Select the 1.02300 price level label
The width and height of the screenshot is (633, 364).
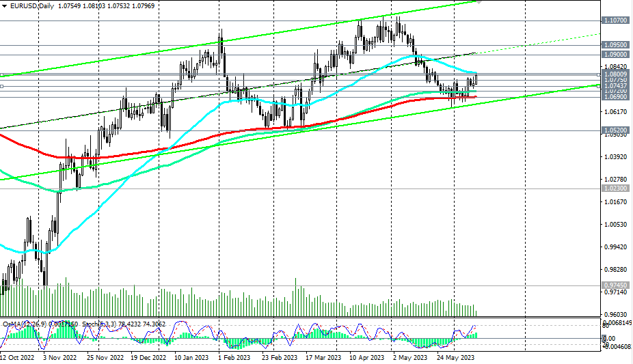coord(616,188)
